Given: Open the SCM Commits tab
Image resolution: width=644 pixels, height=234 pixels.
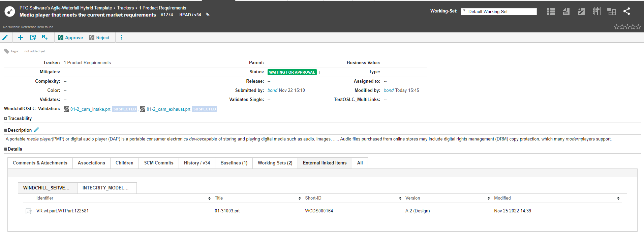Looking at the screenshot, I should 159,163.
